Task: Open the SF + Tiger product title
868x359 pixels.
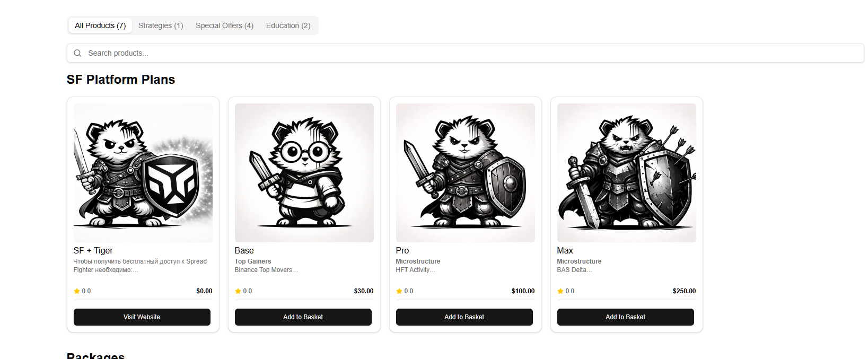Action: click(93, 250)
